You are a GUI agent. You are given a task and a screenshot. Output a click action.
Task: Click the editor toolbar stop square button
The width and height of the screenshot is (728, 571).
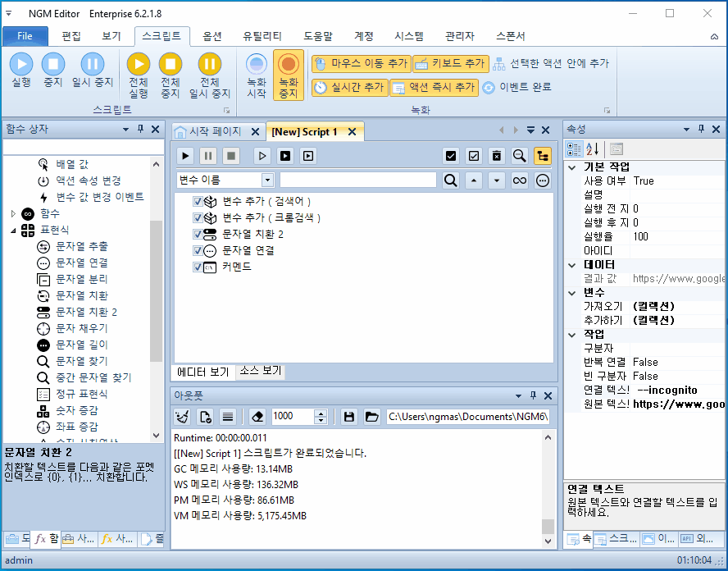tap(230, 156)
